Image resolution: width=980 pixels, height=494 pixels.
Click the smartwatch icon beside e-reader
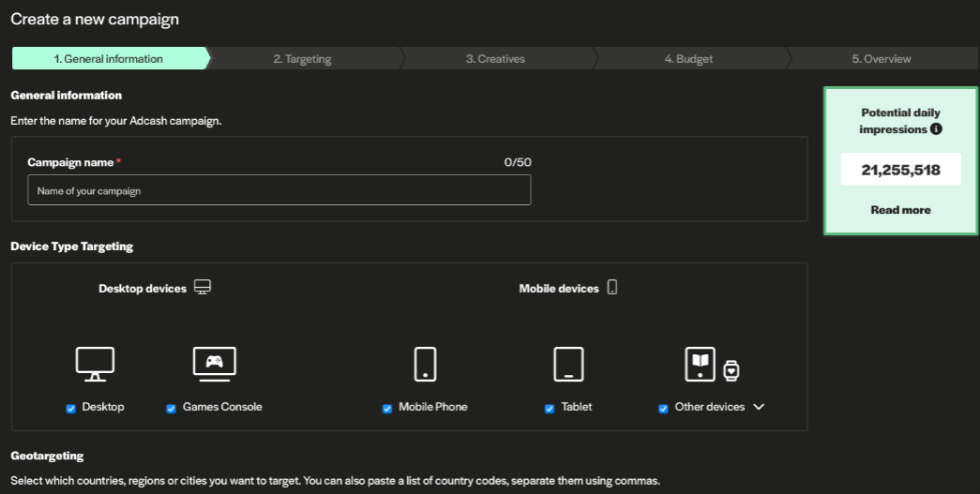(731, 370)
